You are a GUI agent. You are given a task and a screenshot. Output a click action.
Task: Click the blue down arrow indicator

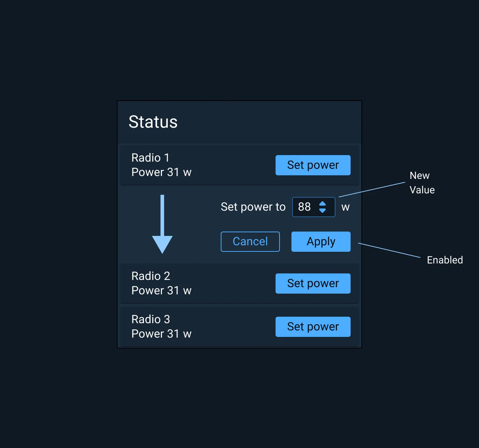[163, 224]
